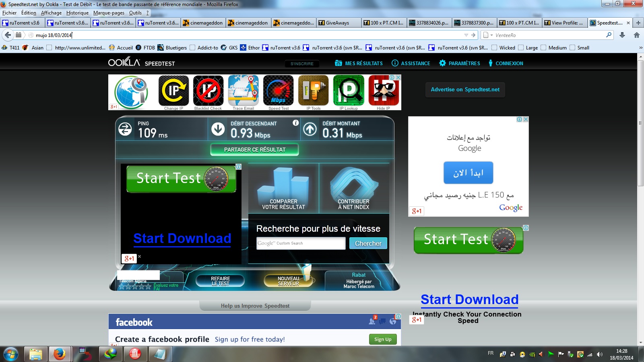
Task: Switch to the GiveAways tab
Action: click(x=338, y=23)
